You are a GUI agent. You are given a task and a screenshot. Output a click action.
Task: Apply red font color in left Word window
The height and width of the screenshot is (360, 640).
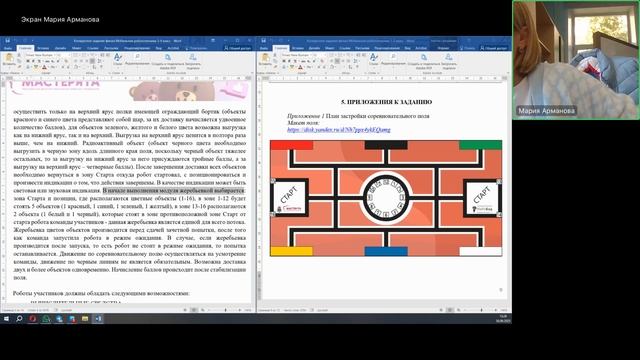(x=44, y=67)
